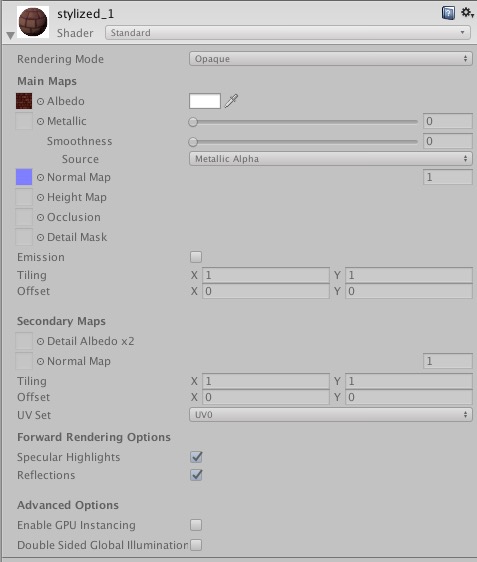This screenshot has width=477, height=562.
Task: Click the empty Detail Mask texture slot
Action: pos(24,237)
